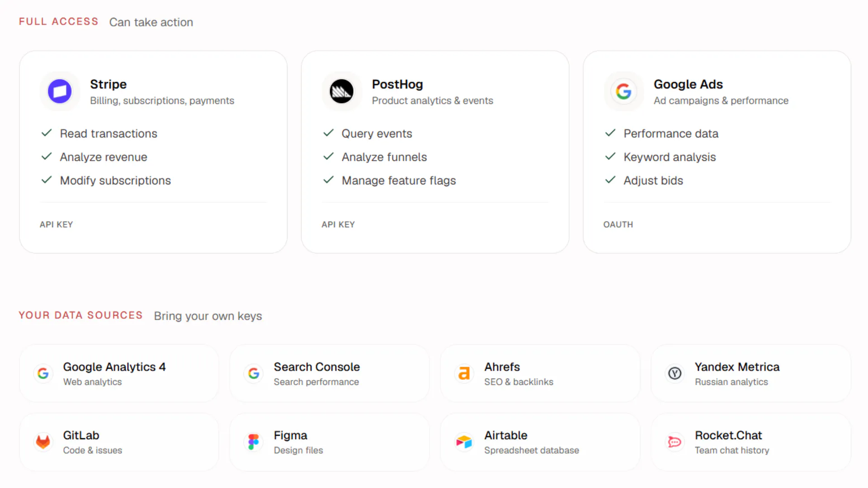This screenshot has width=868, height=488.
Task: Select the FULL ACCESS section heading
Action: click(58, 22)
